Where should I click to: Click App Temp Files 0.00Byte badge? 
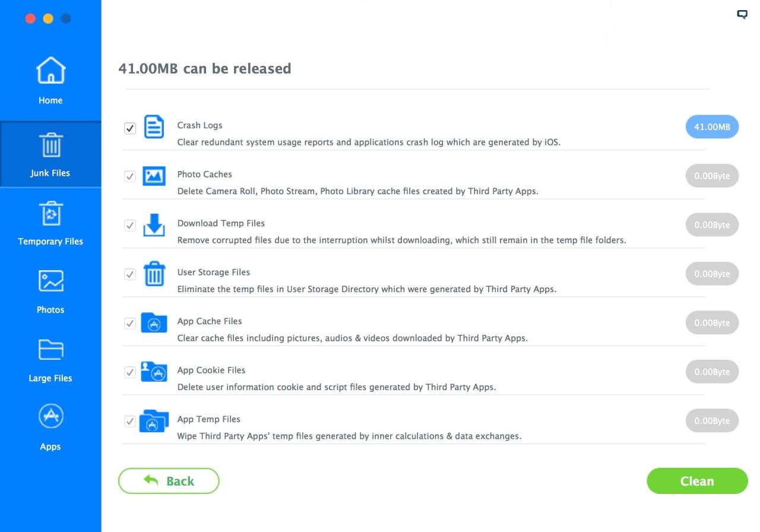coord(712,420)
